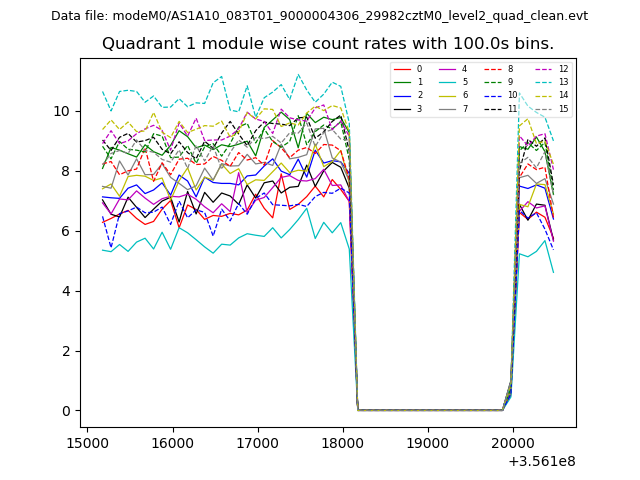Click the 18000 x-axis tick label
This screenshot has width=640, height=480.
[343, 441]
